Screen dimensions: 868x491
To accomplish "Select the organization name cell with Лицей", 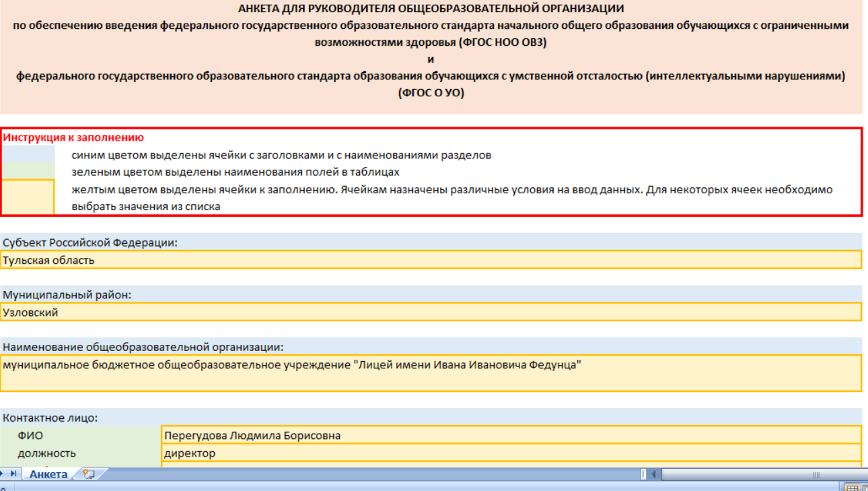I will pos(431,373).
